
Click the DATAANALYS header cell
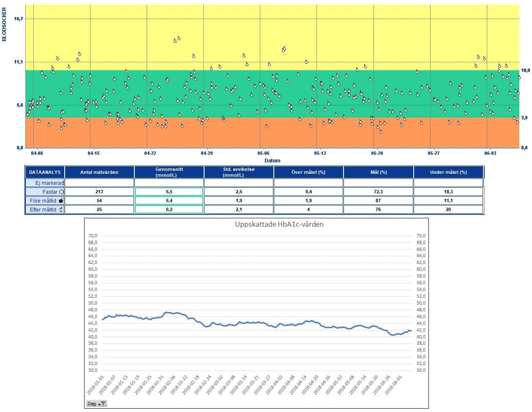pyautogui.click(x=45, y=172)
